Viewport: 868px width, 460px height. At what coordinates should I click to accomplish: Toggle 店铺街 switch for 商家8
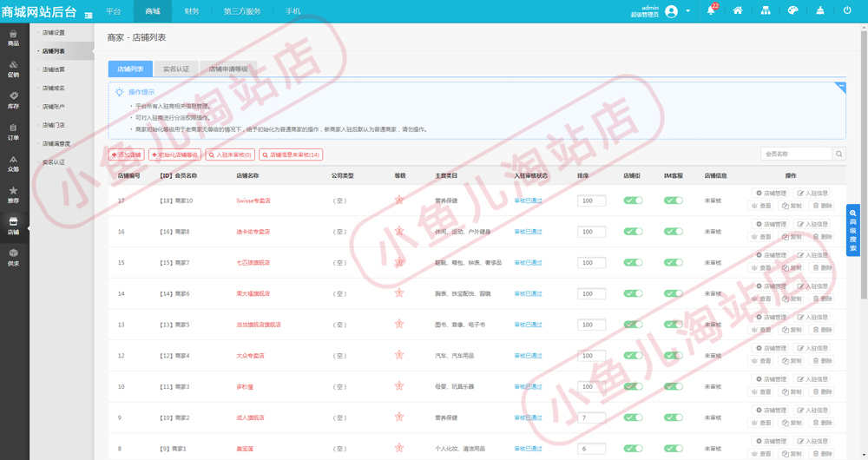pos(633,232)
